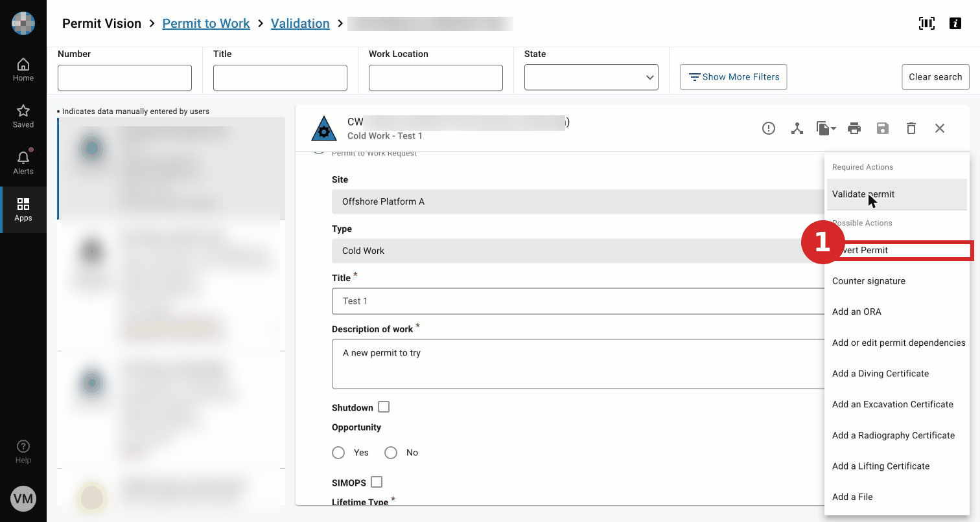Click the Description of work text area
Screen dimensions: 980x522
pyautogui.click(x=578, y=364)
